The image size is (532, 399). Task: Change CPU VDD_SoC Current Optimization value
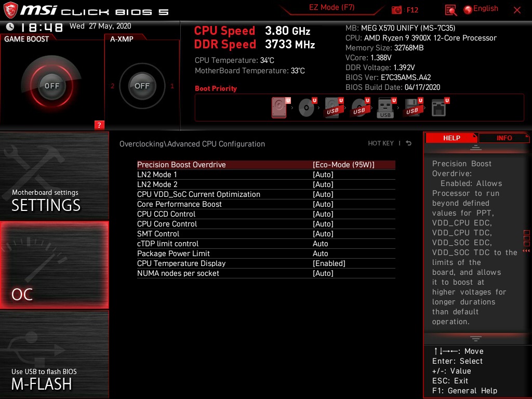coord(323,194)
